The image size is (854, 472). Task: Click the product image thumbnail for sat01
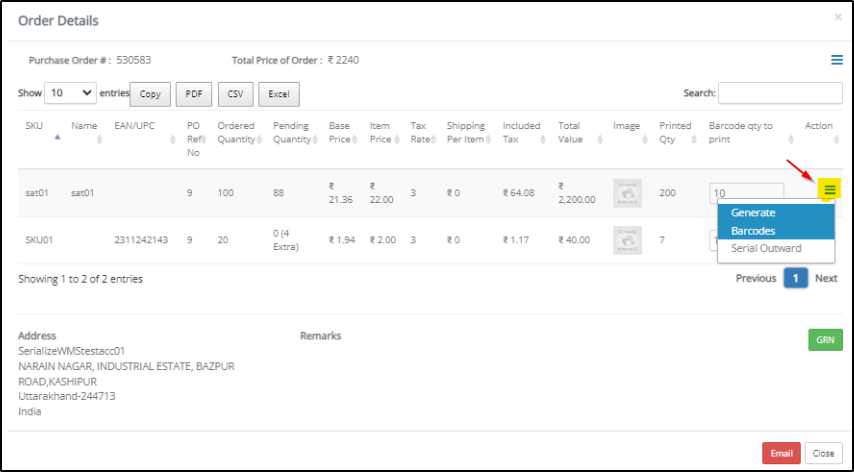[x=627, y=193]
